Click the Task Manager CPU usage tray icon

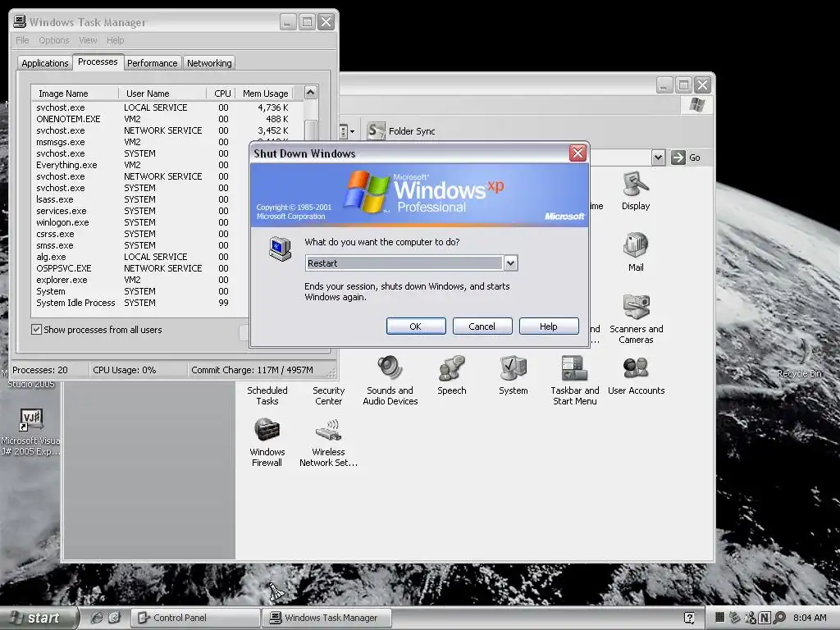(720, 618)
